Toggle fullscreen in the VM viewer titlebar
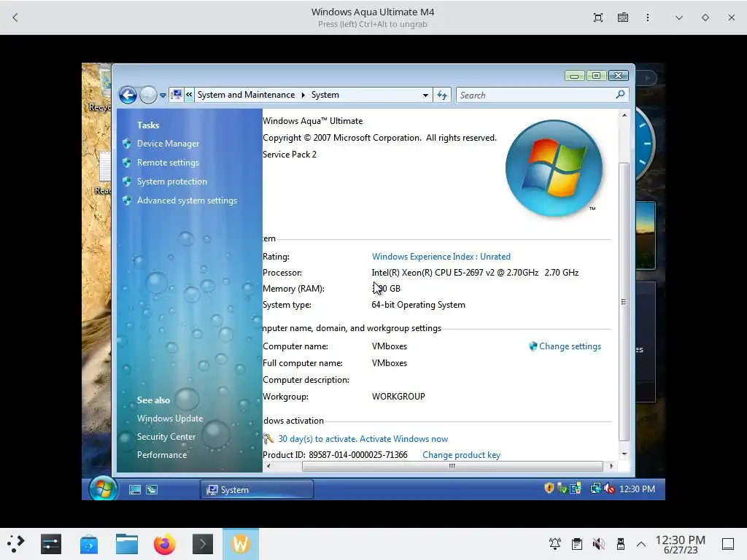The width and height of the screenshot is (747, 560). tap(598, 17)
